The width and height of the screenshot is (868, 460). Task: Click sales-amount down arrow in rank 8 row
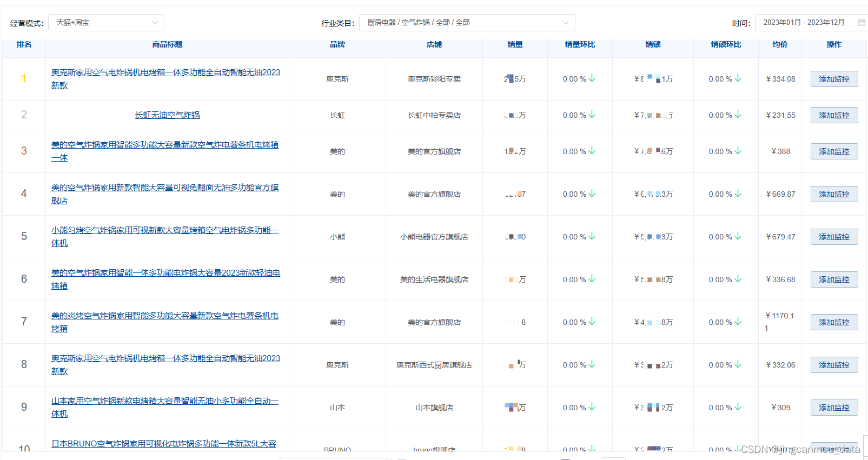coord(738,364)
